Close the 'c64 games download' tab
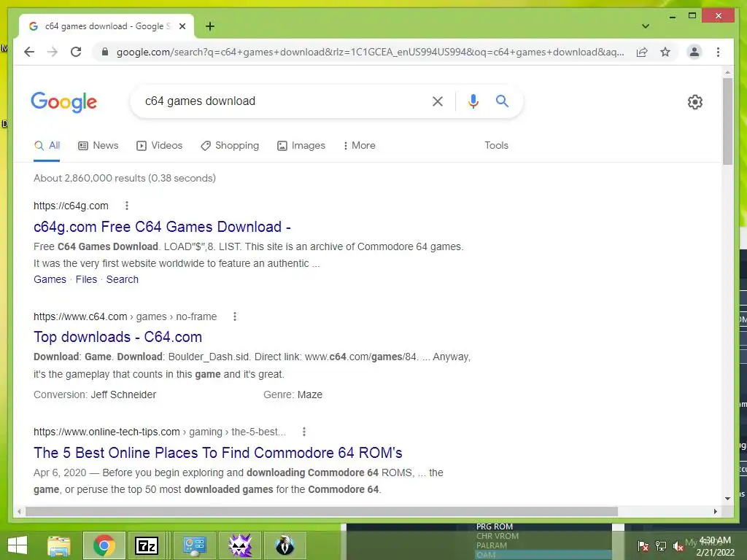This screenshot has width=747, height=560. [182, 26]
